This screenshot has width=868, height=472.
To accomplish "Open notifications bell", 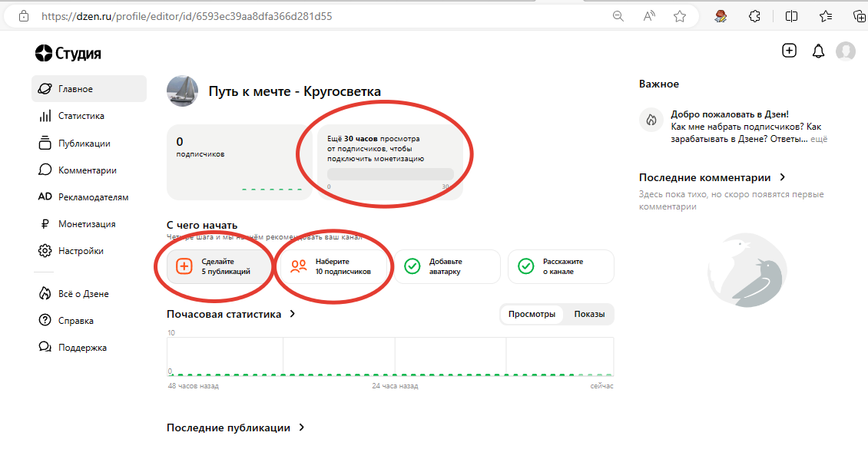I will click(818, 51).
